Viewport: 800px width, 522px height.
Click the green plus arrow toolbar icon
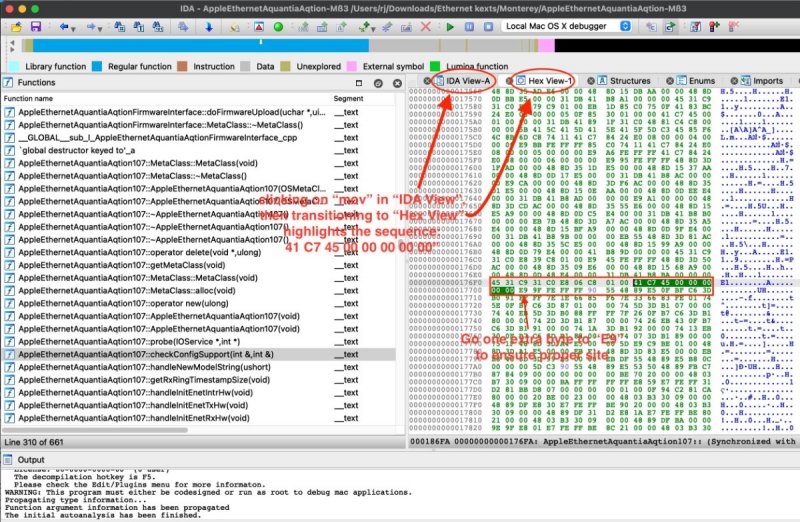pyautogui.click(x=364, y=27)
